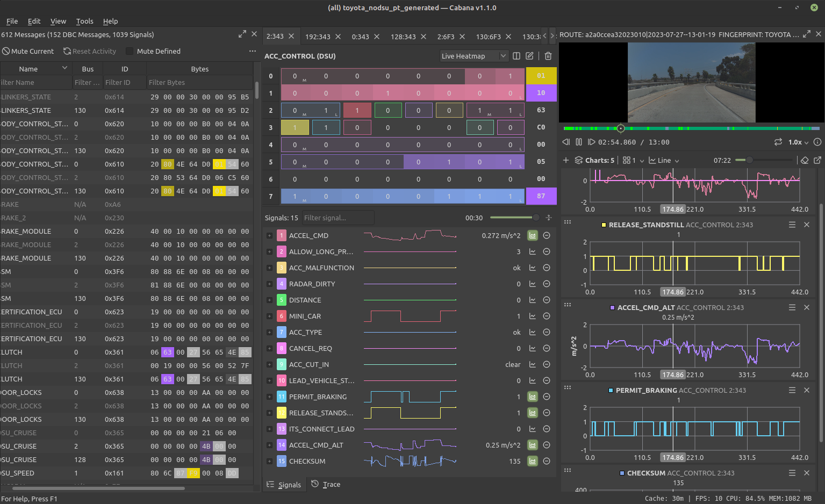825x504 pixels.
Task: Toggle loop playback icon
Action: [778, 142]
